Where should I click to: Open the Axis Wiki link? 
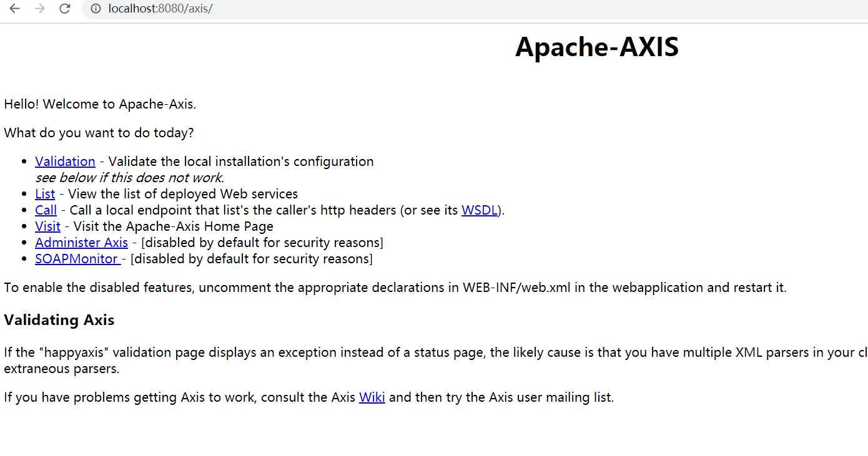point(372,397)
